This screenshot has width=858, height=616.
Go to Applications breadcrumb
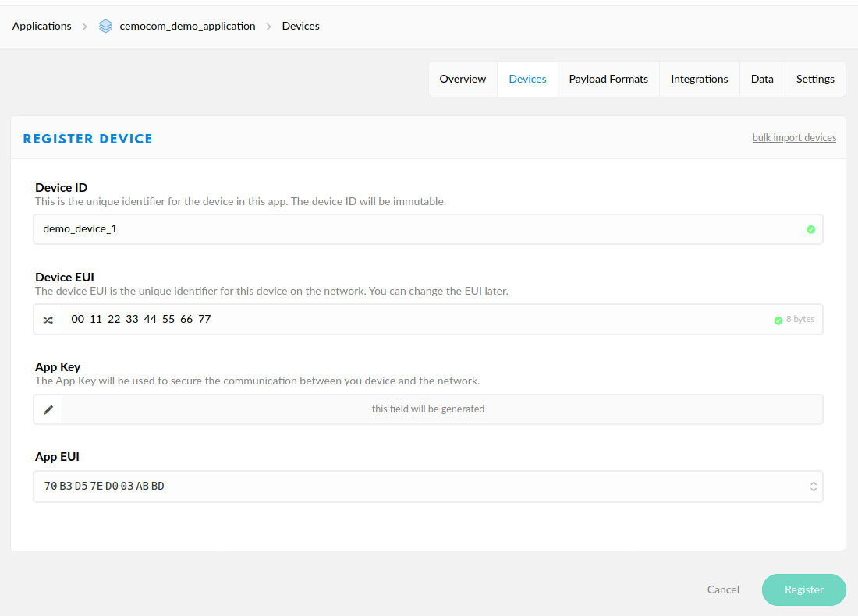tap(41, 27)
